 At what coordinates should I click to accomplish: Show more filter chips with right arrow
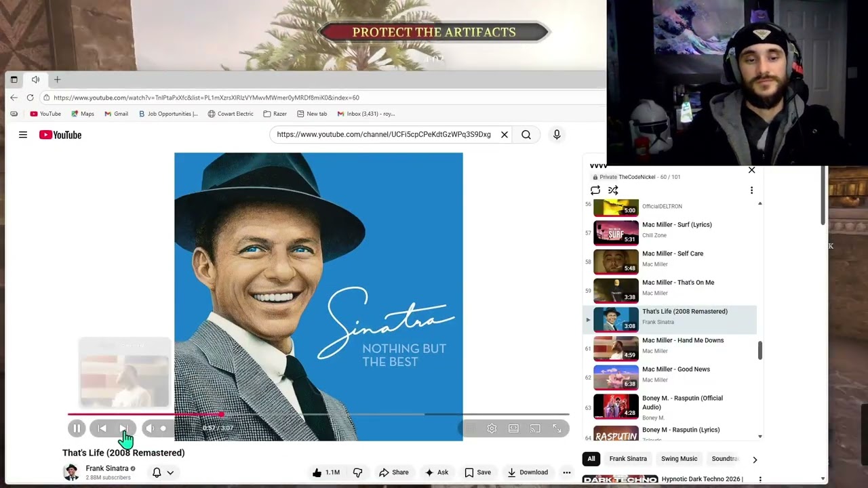click(755, 460)
